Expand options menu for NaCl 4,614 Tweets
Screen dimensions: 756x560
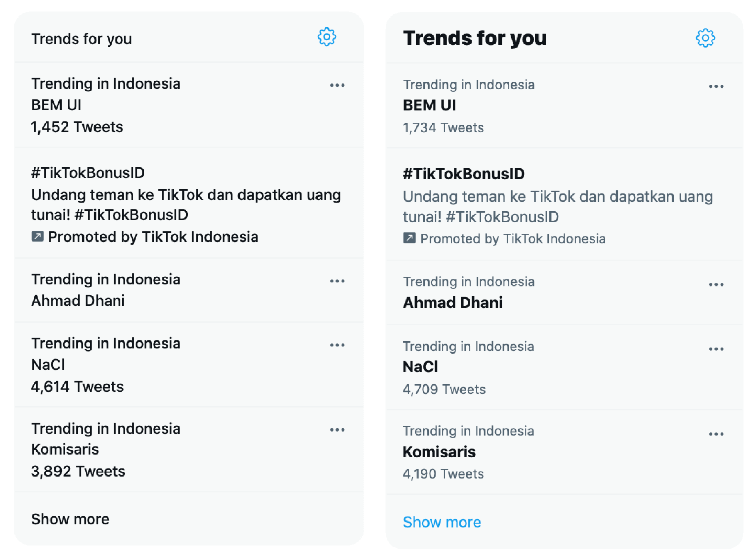point(337,345)
